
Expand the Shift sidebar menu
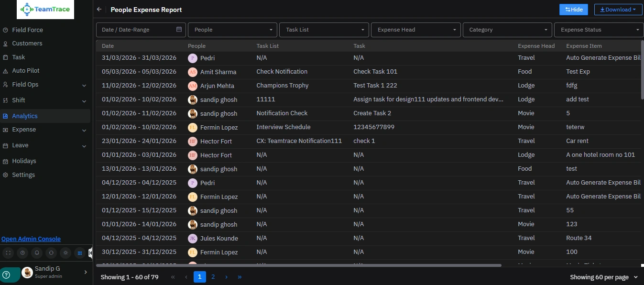click(45, 100)
